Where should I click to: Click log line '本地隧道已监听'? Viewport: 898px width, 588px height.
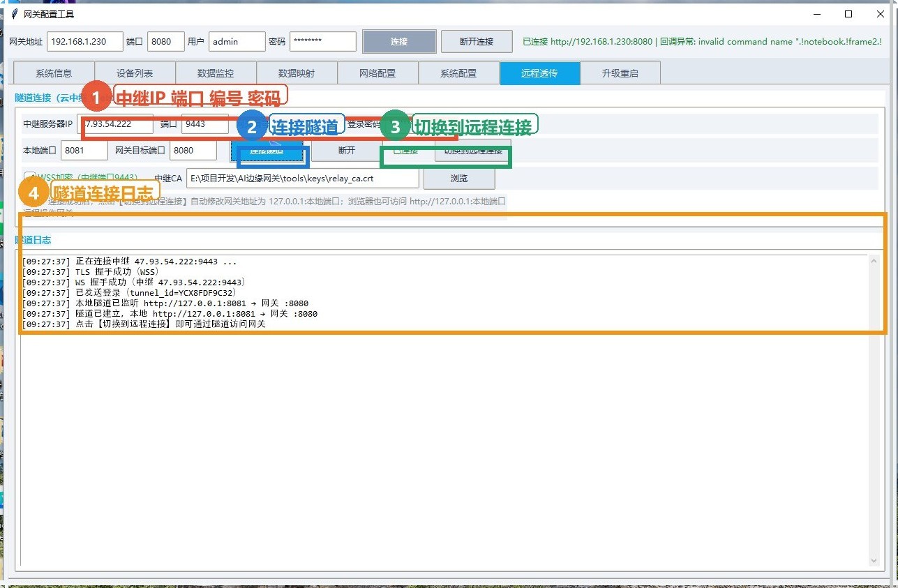click(x=165, y=303)
